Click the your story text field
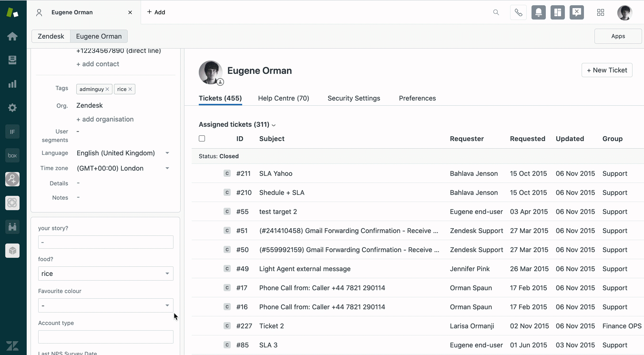 [106, 242]
